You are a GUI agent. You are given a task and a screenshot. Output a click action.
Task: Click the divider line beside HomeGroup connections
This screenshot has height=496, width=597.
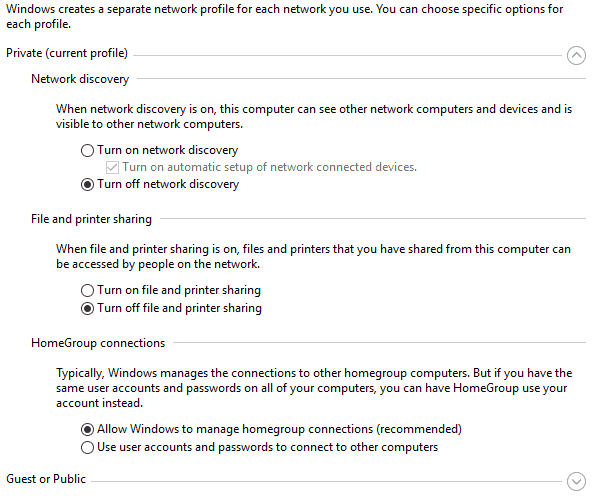379,343
